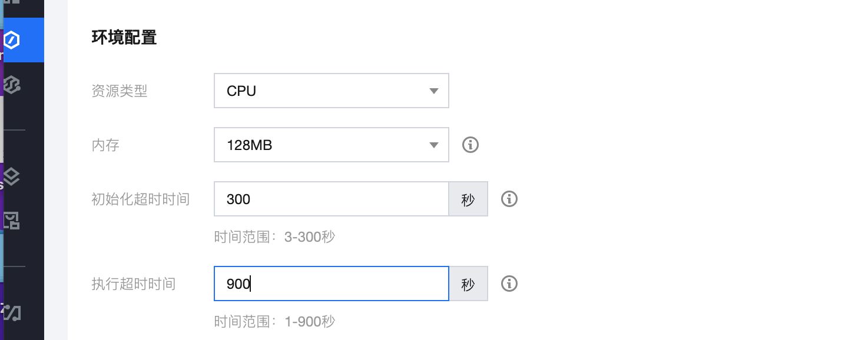This screenshot has height=340, width=868.
Task: Click the 环境配置 section heading
Action: 124,38
